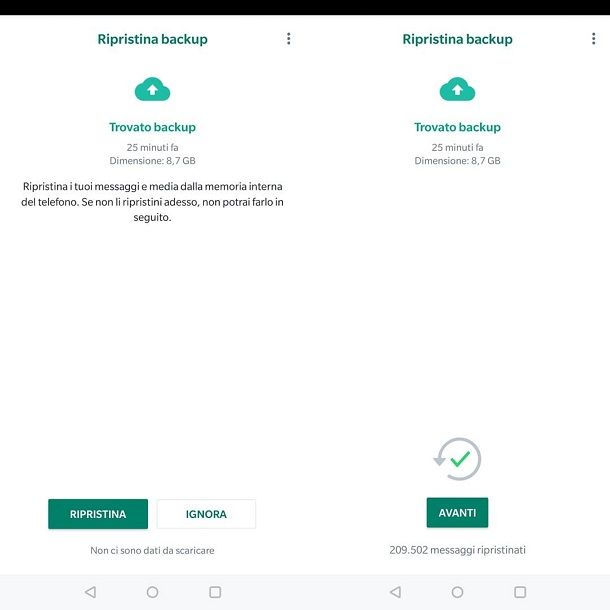Select the "Non ci sono dati da scaricare" text
This screenshot has width=610, height=610.
152,550
